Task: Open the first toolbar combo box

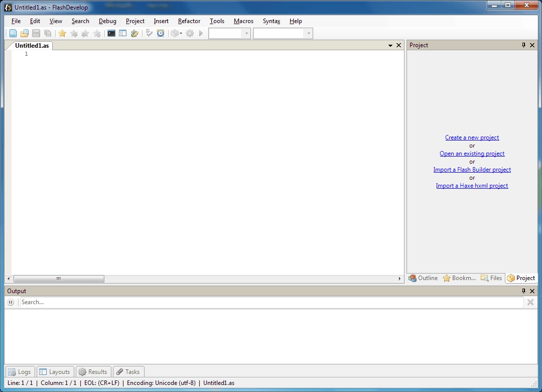Action: click(x=229, y=33)
